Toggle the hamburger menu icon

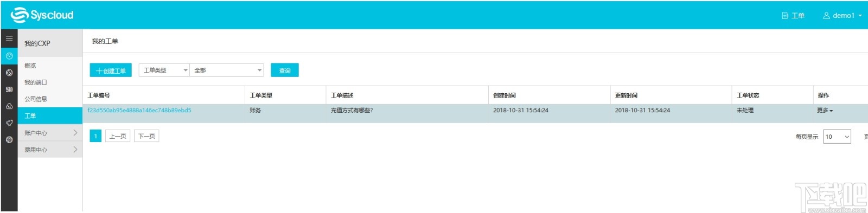pos(9,38)
